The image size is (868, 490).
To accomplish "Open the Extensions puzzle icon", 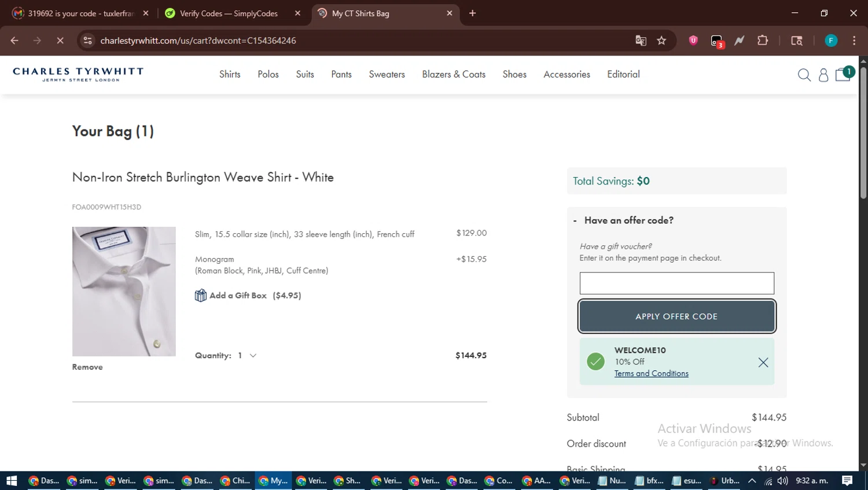I will (763, 40).
